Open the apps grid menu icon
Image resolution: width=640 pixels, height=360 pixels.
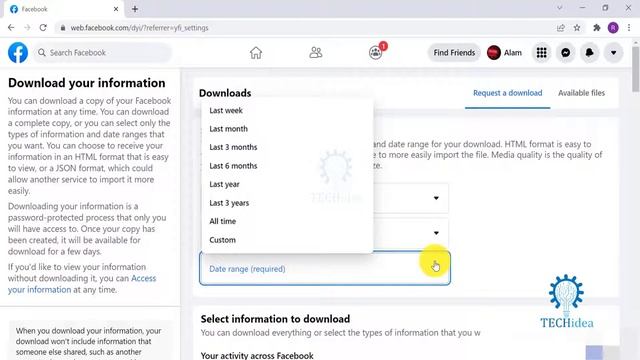point(542,53)
